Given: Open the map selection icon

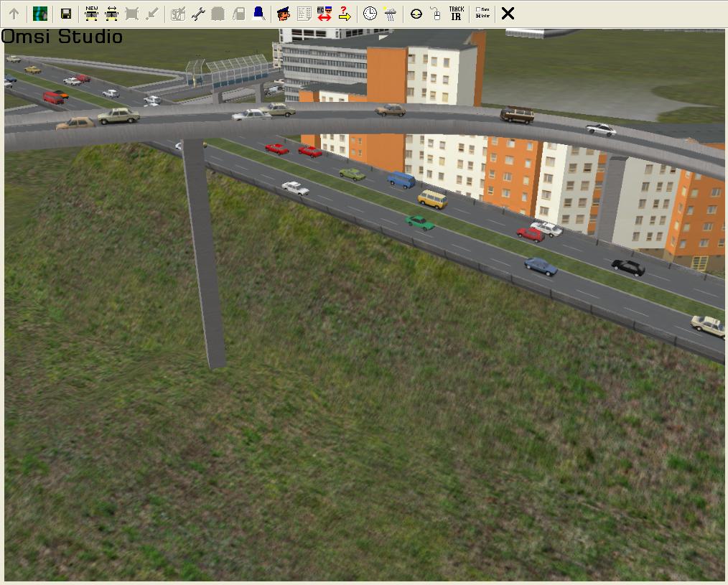Looking at the screenshot, I should click(40, 14).
